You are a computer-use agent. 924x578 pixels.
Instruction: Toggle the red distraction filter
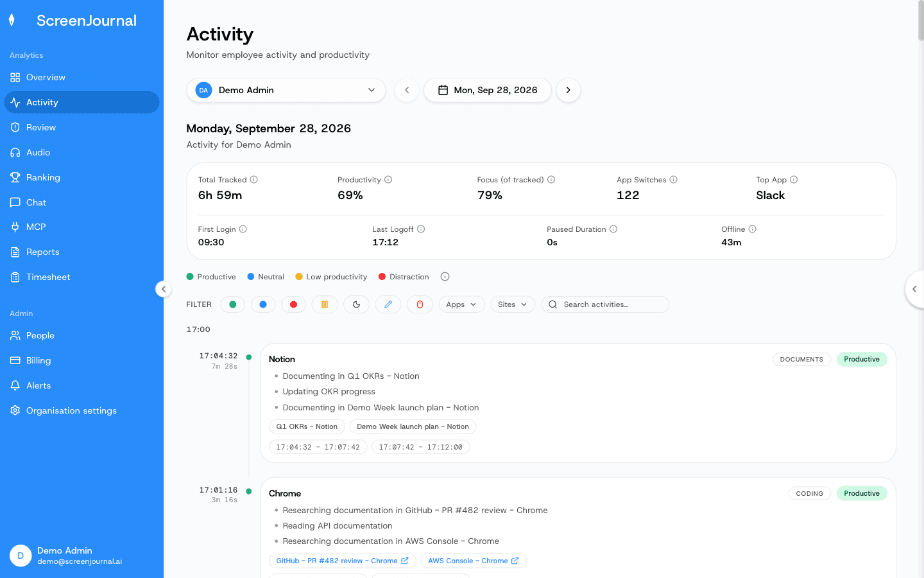294,304
